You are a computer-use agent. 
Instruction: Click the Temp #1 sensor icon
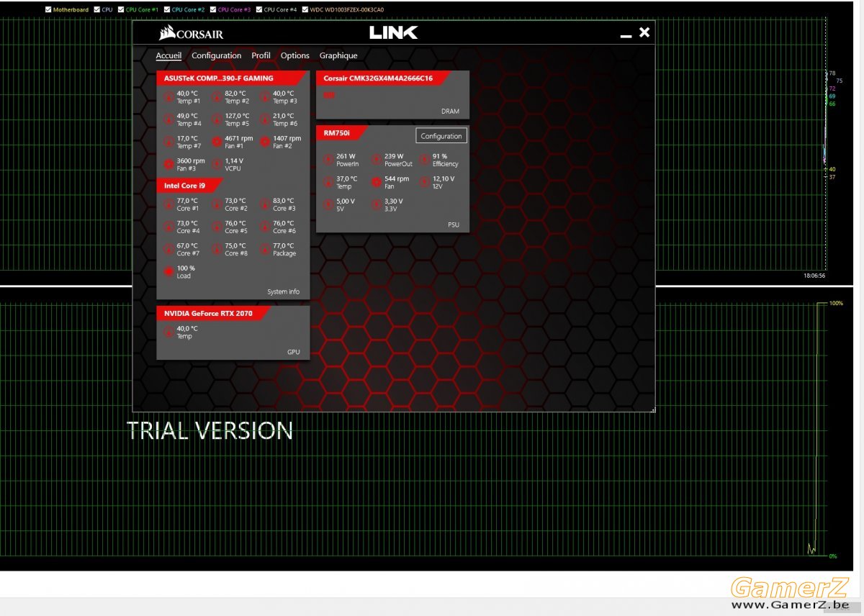click(x=169, y=97)
